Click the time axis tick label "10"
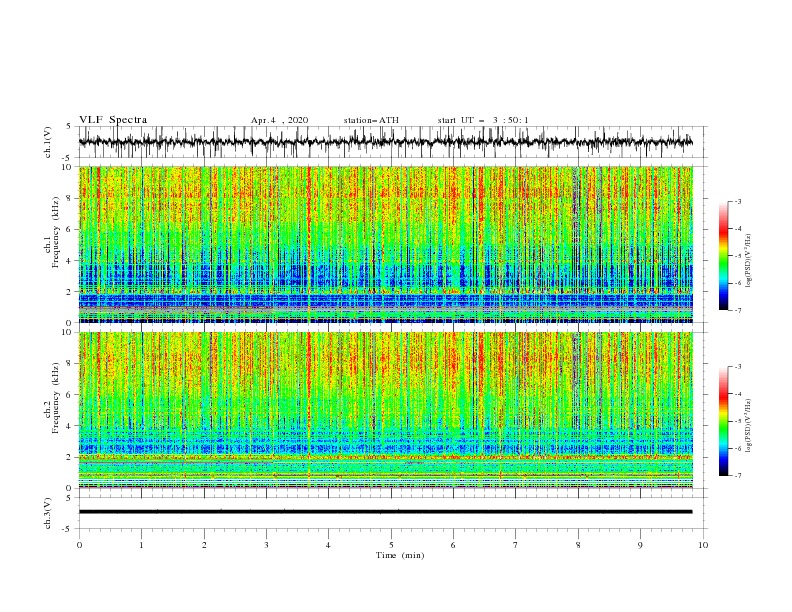Screen dimensions: 792x612 coord(703,545)
